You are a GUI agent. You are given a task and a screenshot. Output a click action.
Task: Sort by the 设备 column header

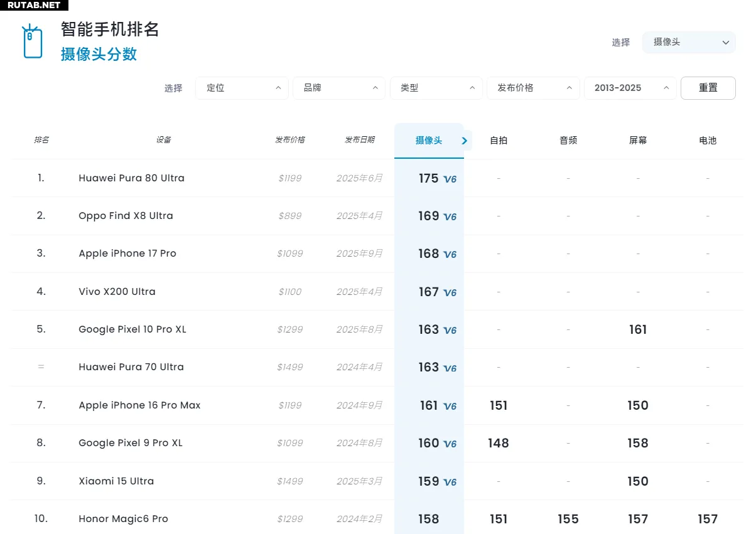(163, 140)
